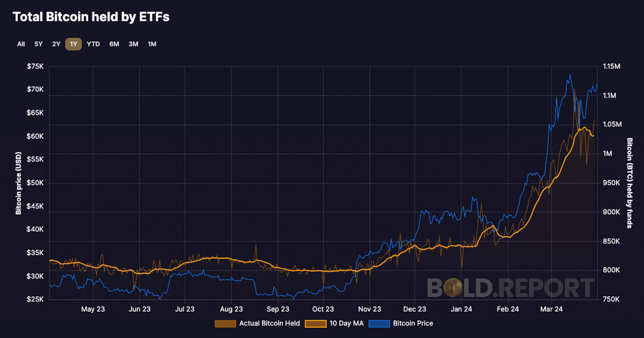Click the $75K left axis label
The image size is (644, 338).
(x=35, y=67)
